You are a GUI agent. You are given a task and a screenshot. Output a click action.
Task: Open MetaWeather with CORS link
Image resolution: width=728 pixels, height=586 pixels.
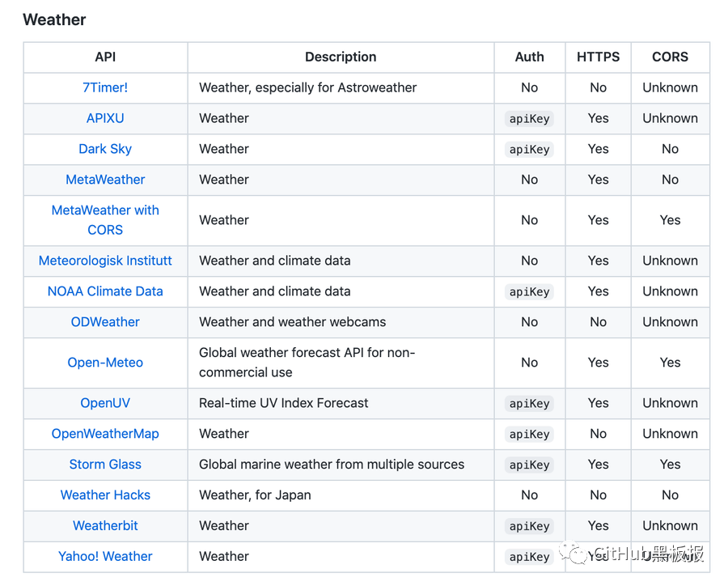pos(105,219)
